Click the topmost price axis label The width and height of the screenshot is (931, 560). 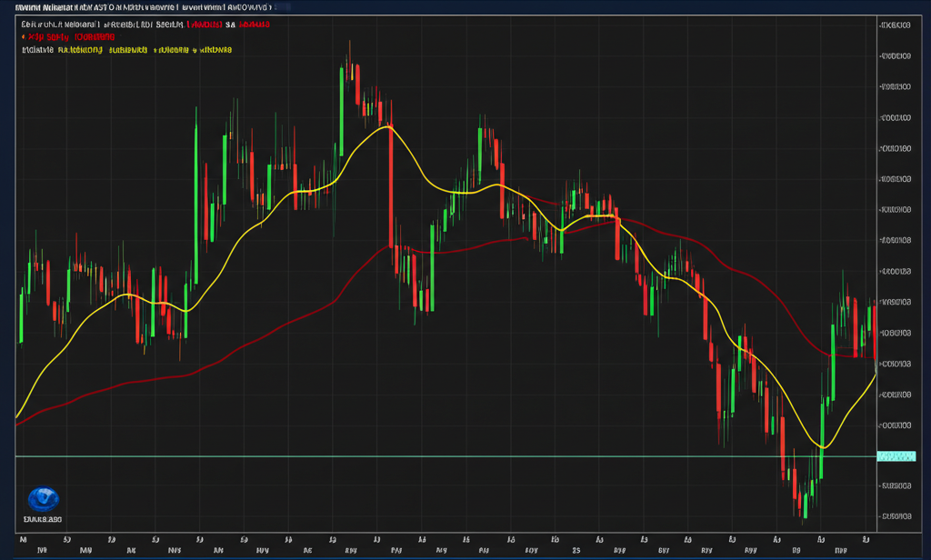tap(895, 25)
